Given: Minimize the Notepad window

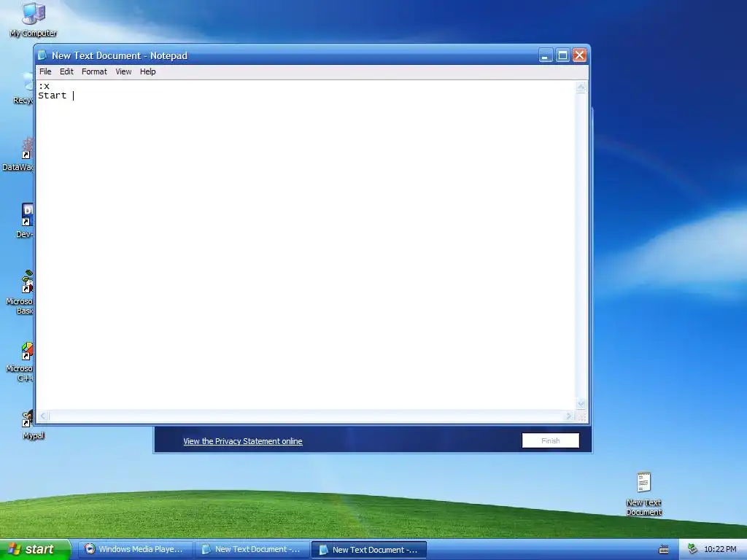Looking at the screenshot, I should tap(546, 55).
